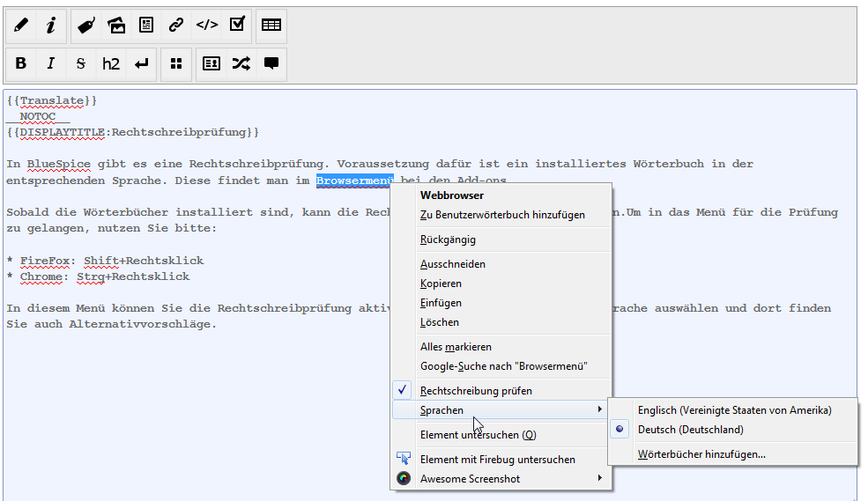
Task: Insert code with the </> icon
Action: (x=206, y=26)
